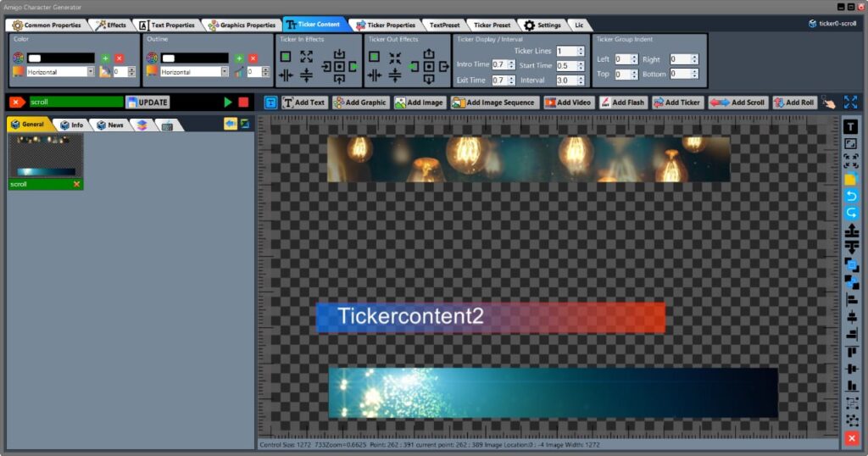This screenshot has width=868, height=456.
Task: Choose Ticker Out exit-right arrow icon
Action: (x=444, y=66)
